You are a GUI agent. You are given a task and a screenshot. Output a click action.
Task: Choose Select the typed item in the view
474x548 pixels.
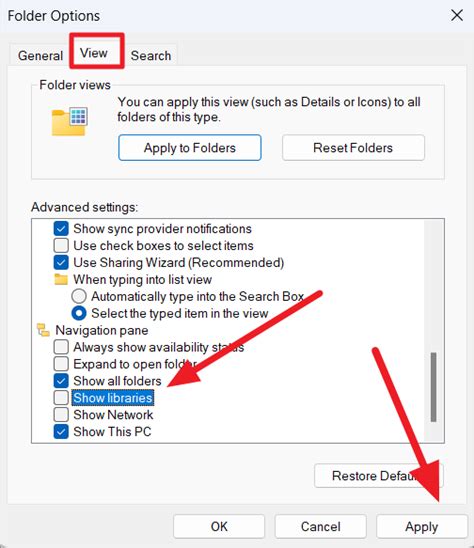click(79, 313)
